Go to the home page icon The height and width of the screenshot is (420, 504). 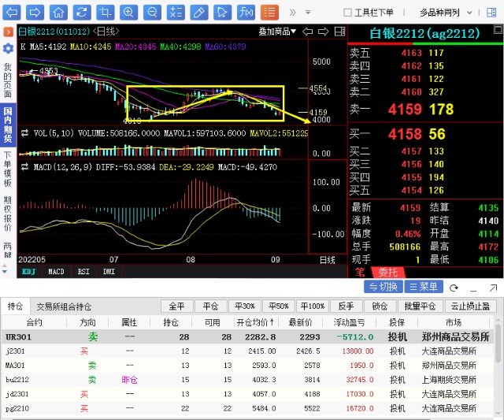[58, 13]
